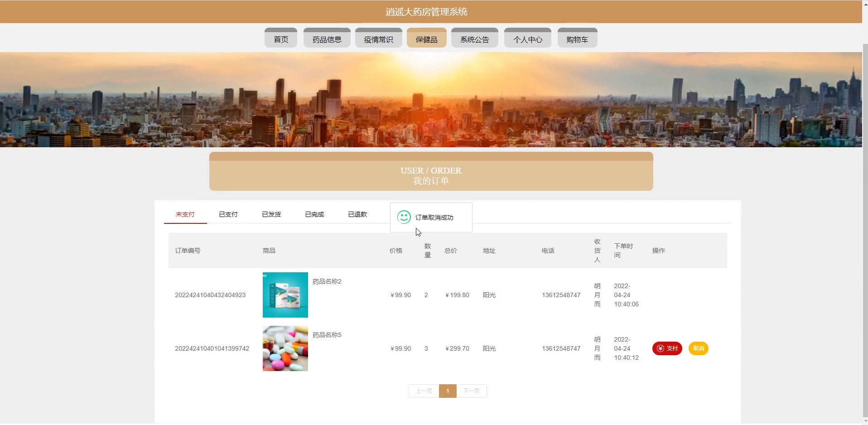Open the 首页 navigation tab
Viewport: 868px width, 425px height.
(281, 39)
